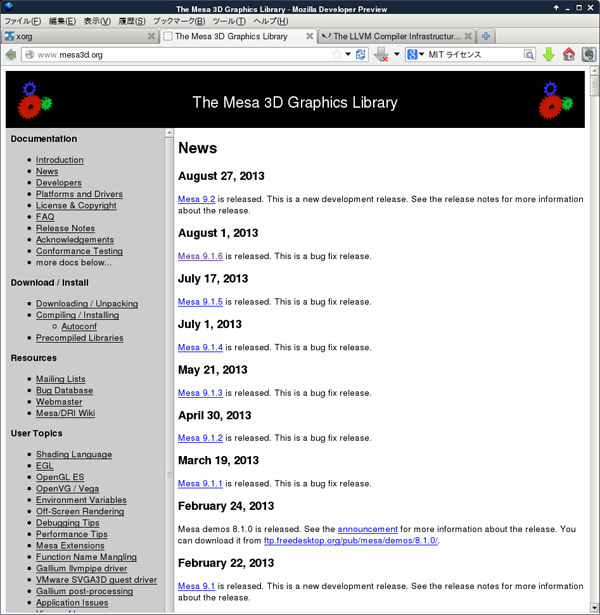Open the 編集(E) menu
600x615 pixels.
[62, 21]
